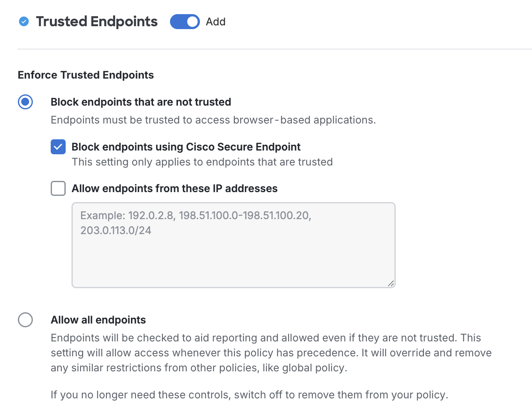Click the Cisco Secure Endpoint setting note
Viewport: 532px width, 415px height.
[202, 162]
